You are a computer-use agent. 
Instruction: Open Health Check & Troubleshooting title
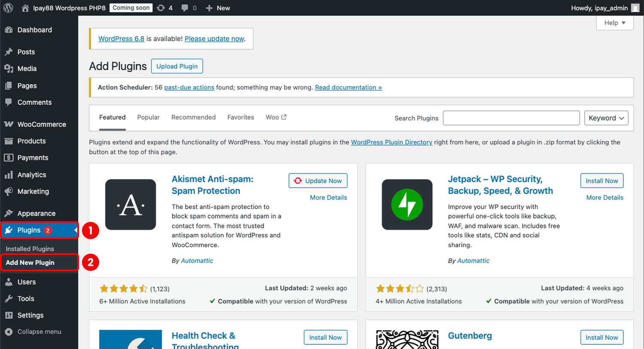coord(205,340)
